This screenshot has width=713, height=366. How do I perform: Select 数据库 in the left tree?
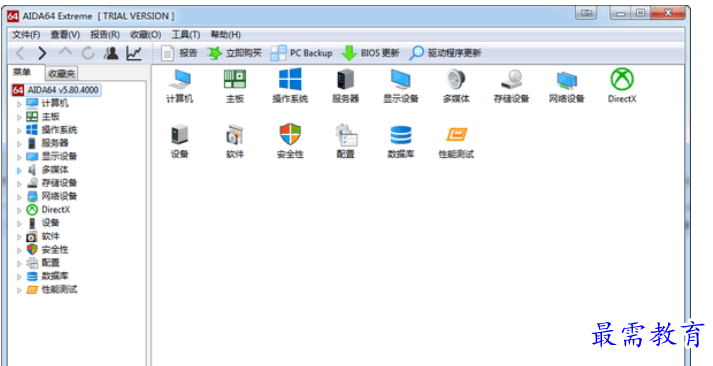(55, 276)
